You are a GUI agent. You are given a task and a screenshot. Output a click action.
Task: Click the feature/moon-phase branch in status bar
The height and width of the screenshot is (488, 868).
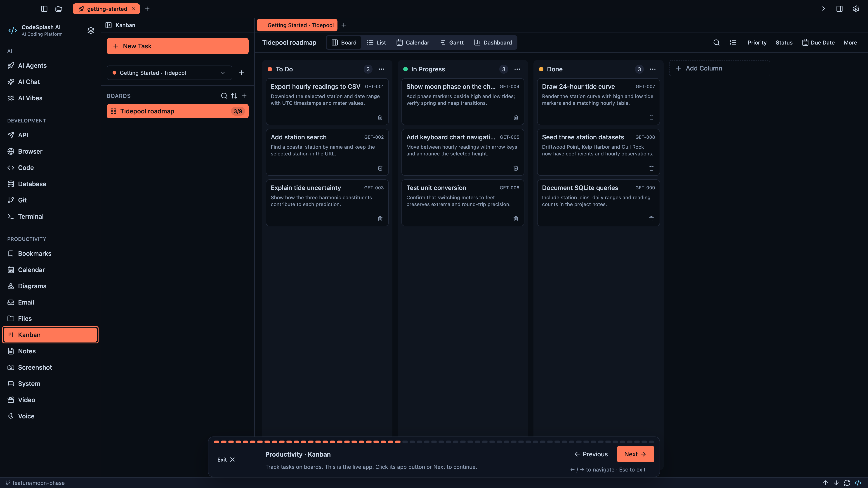coord(35,483)
